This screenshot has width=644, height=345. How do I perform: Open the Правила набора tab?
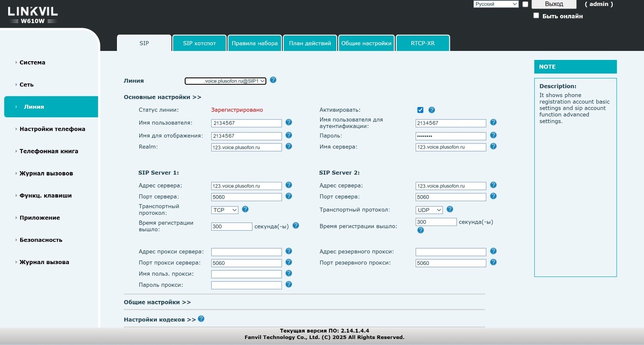pyautogui.click(x=255, y=43)
